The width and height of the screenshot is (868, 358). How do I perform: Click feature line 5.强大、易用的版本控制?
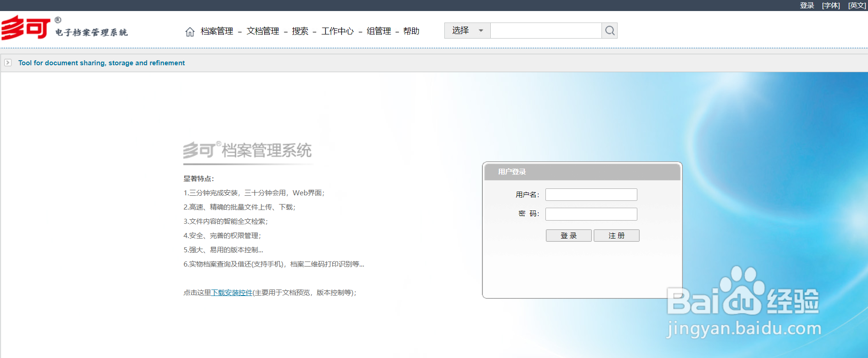tap(223, 250)
